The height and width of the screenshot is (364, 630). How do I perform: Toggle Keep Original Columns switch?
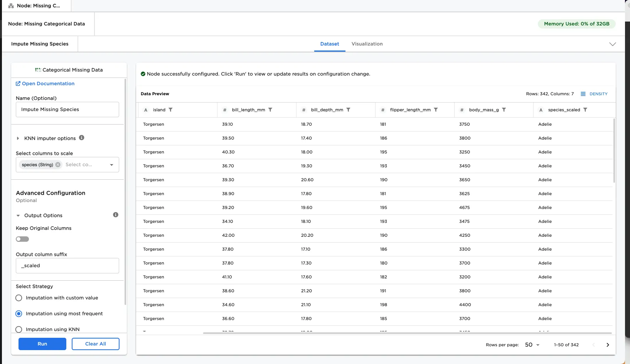pos(22,239)
